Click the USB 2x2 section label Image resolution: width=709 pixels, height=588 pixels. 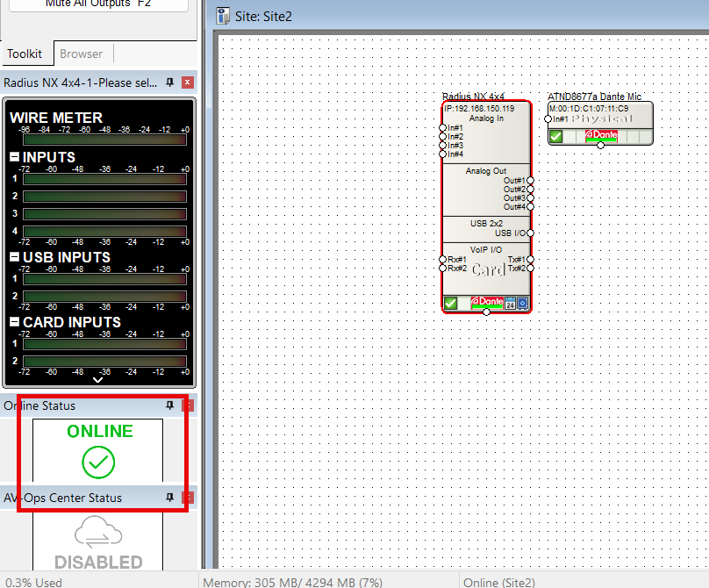486,223
